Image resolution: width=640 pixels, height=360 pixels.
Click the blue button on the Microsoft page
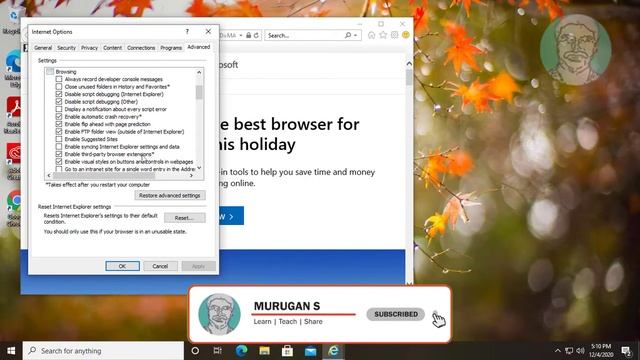231,216
